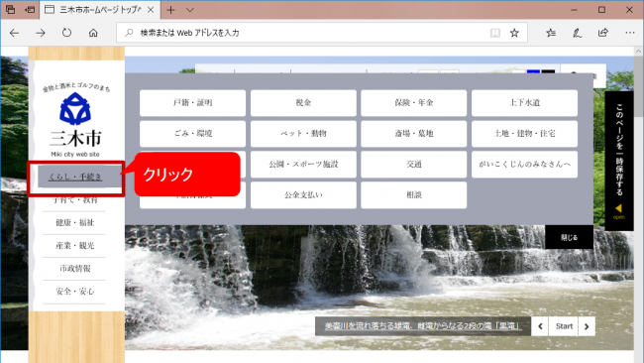Go back to the previous page
Viewport: 644px width, 363px height.
click(15, 33)
